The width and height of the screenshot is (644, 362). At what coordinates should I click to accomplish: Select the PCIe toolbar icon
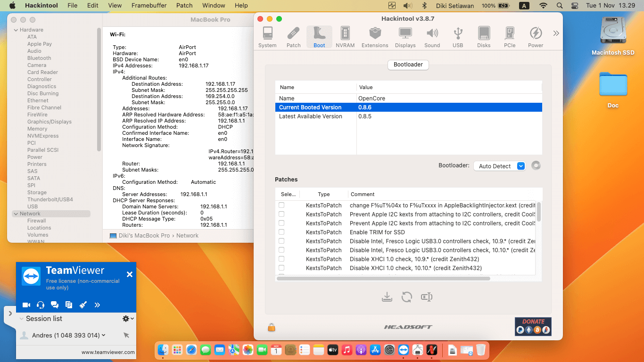tap(510, 35)
